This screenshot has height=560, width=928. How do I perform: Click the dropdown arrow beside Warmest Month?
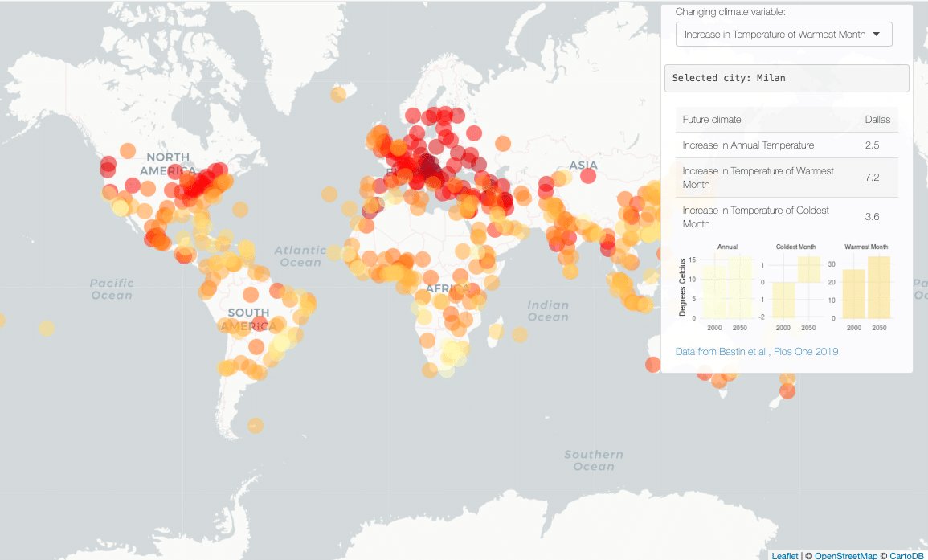click(x=877, y=35)
